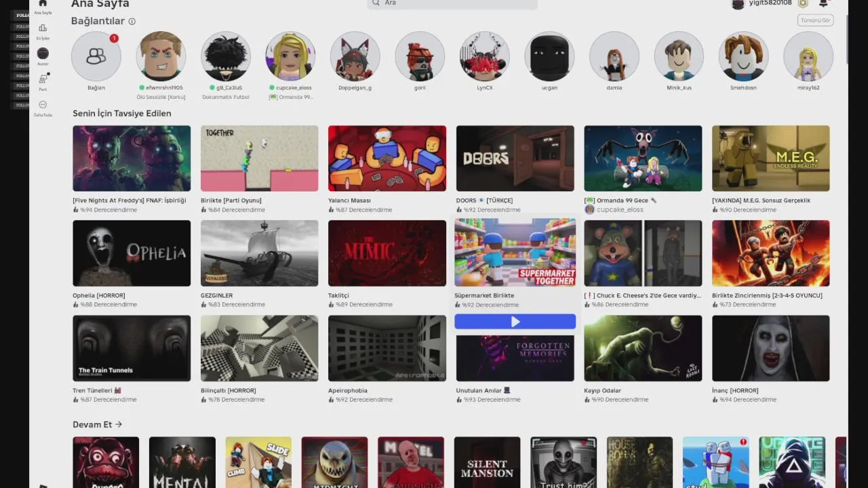
Task: Open the Ana Sayfa home sidebar icon
Action: (x=43, y=3)
